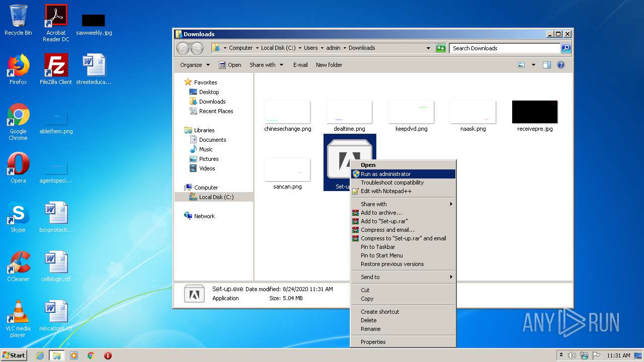Choose Pin to Start Menu
The height and width of the screenshot is (362, 644).
click(x=403, y=255)
